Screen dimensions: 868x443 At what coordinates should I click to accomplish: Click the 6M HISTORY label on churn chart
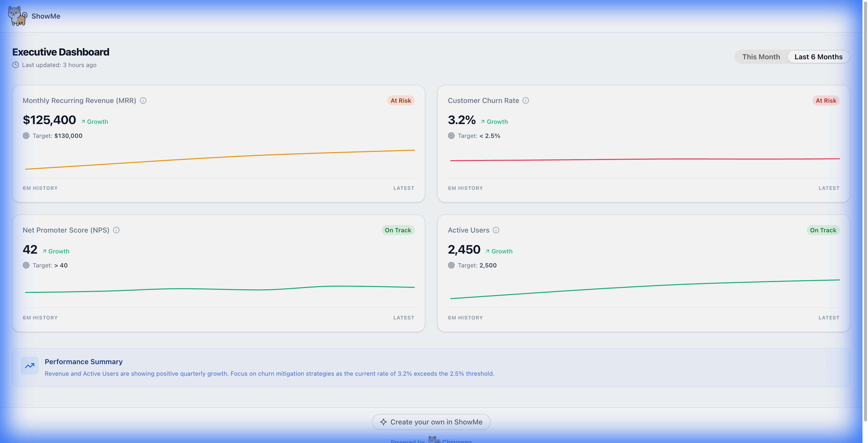pos(465,188)
